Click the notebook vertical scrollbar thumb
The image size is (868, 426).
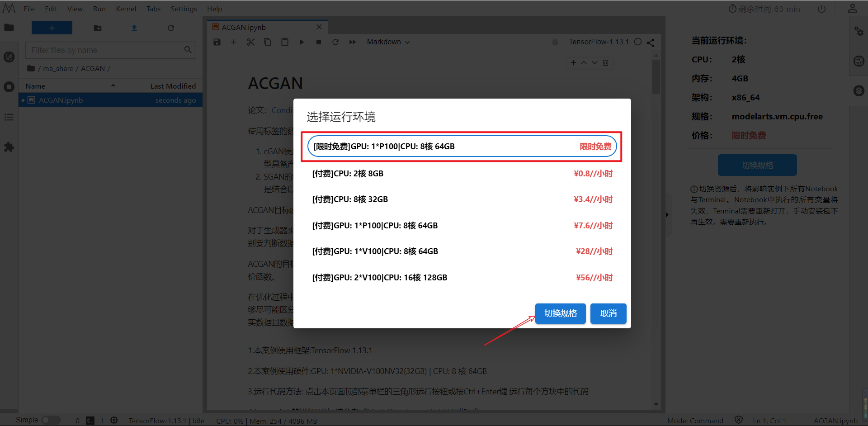tap(656, 77)
